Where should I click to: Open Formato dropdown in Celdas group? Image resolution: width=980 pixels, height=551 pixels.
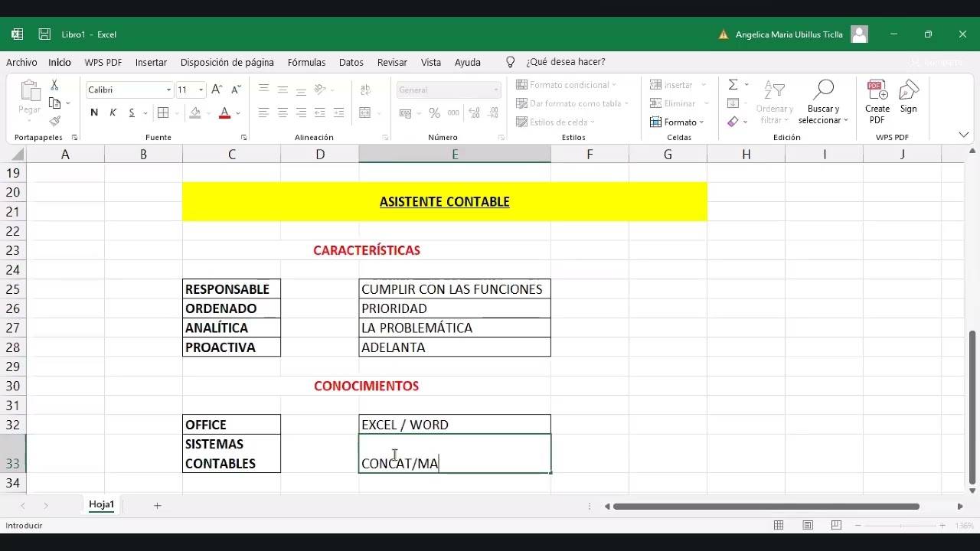click(x=677, y=122)
